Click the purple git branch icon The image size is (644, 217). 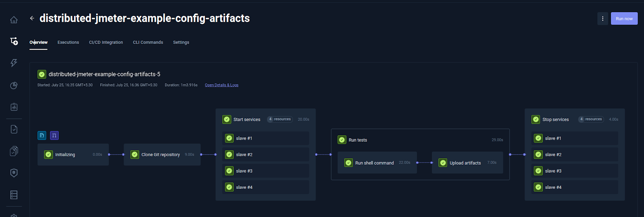[54, 135]
